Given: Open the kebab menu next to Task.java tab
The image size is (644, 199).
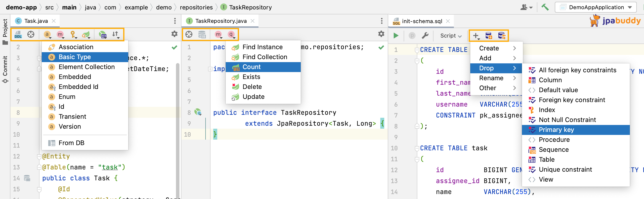Looking at the screenshot, I should 175,21.
